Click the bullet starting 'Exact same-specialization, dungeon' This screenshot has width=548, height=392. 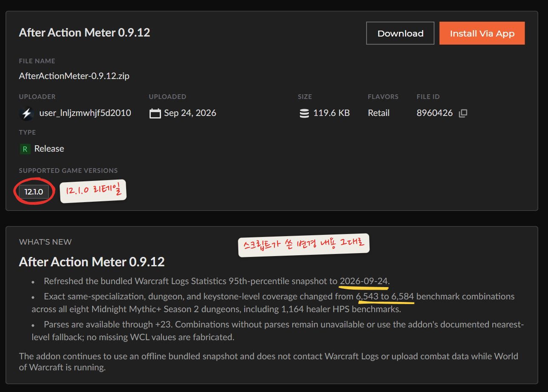(x=273, y=302)
